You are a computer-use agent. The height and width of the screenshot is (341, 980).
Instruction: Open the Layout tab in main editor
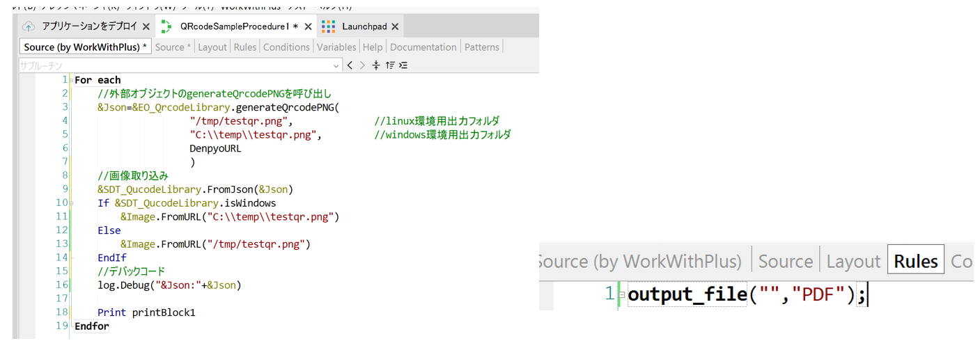[212, 47]
